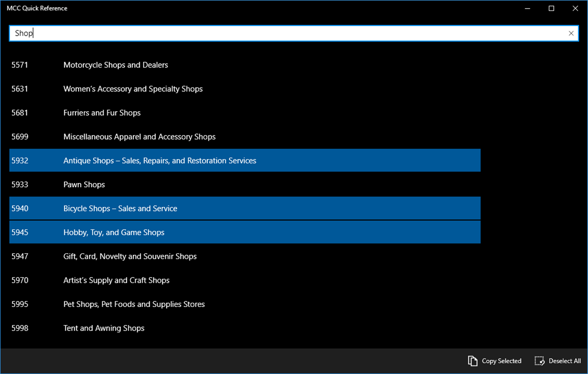Select row 5699 Miscellaneous Apparel Shops
Screen dimensions: 588x374
point(190,136)
